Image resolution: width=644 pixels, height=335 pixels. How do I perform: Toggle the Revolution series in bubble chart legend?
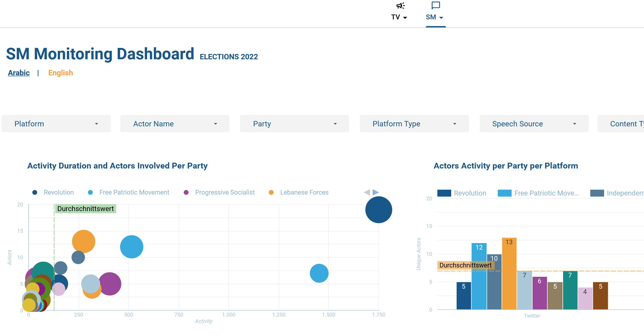pyautogui.click(x=35, y=192)
